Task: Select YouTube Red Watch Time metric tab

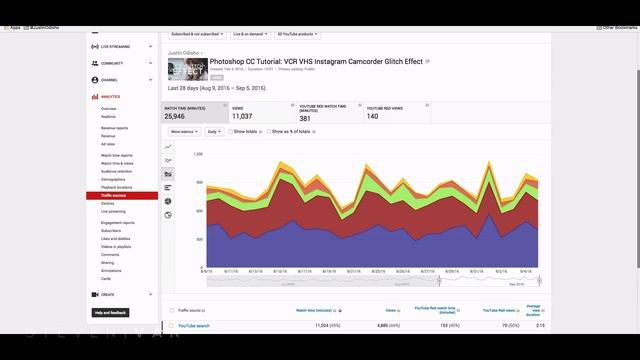Action: tap(330, 113)
